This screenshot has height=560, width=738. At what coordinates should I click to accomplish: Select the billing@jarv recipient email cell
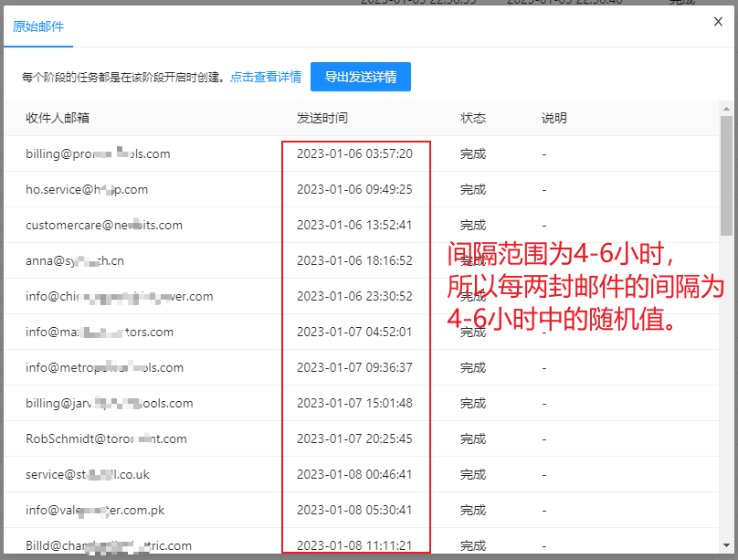pyautogui.click(x=110, y=403)
